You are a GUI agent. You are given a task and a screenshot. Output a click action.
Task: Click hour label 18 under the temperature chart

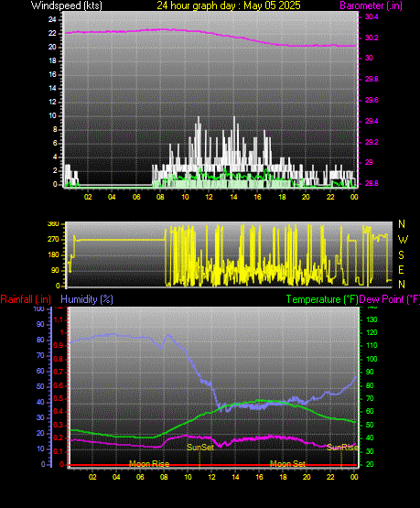point(283,477)
